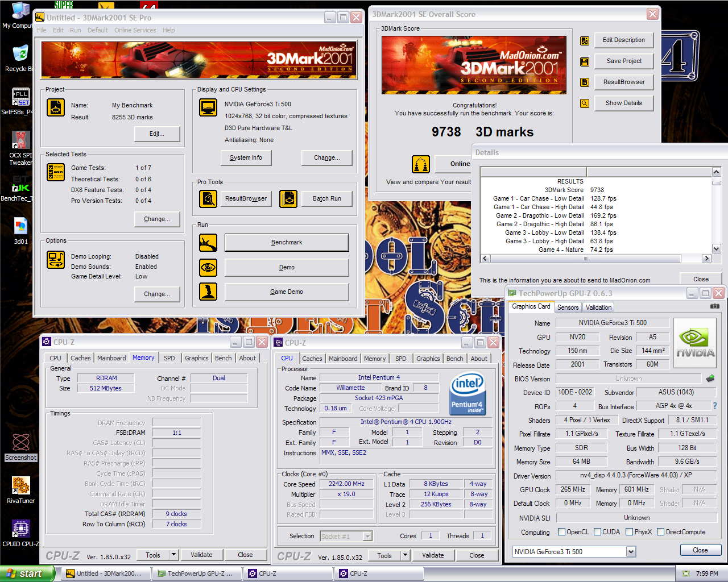Open the Tools dropdown arrow in CPU-Z CPU window
This screenshot has width=728, height=582.
405,555
